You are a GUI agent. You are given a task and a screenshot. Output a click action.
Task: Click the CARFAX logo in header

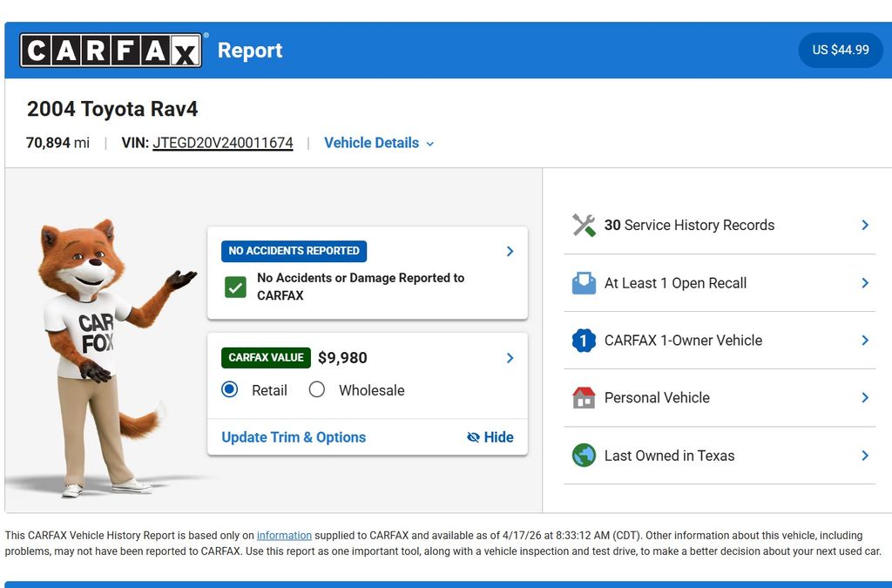click(111, 51)
